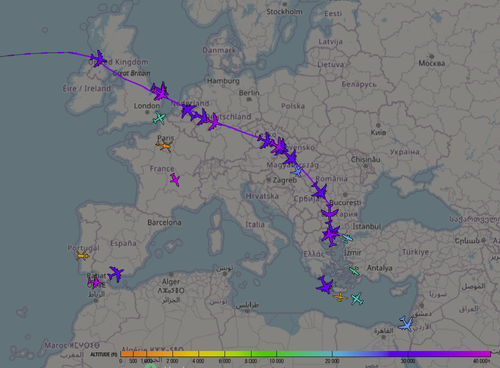Click the España country label
The height and width of the screenshot is (368, 500).
tap(123, 243)
